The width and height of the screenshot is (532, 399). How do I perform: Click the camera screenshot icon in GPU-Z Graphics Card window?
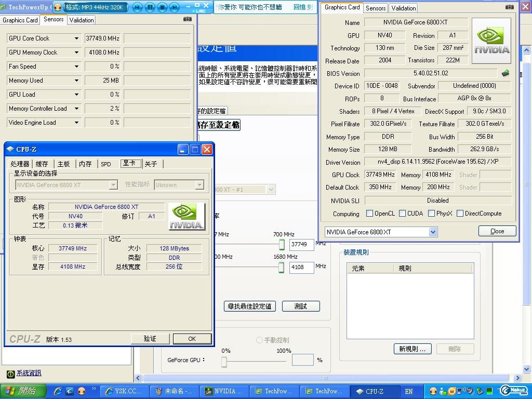click(509, 7)
